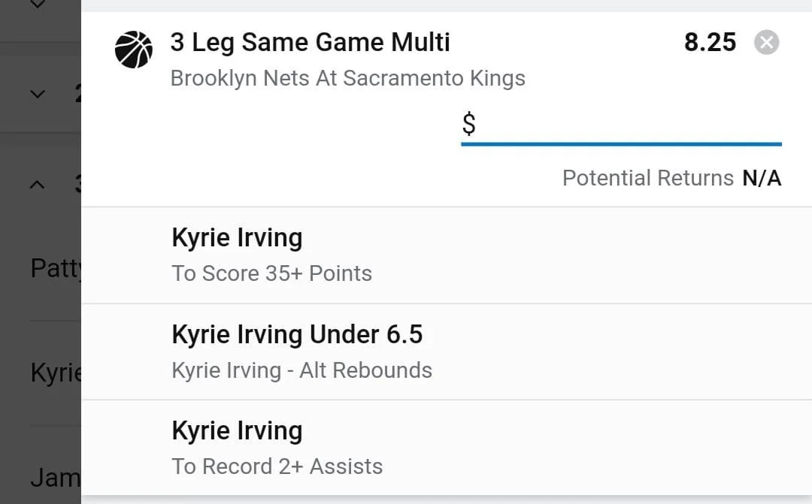The height and width of the screenshot is (504, 812).
Task: Click the To Score 35+ Points description
Action: 272,273
